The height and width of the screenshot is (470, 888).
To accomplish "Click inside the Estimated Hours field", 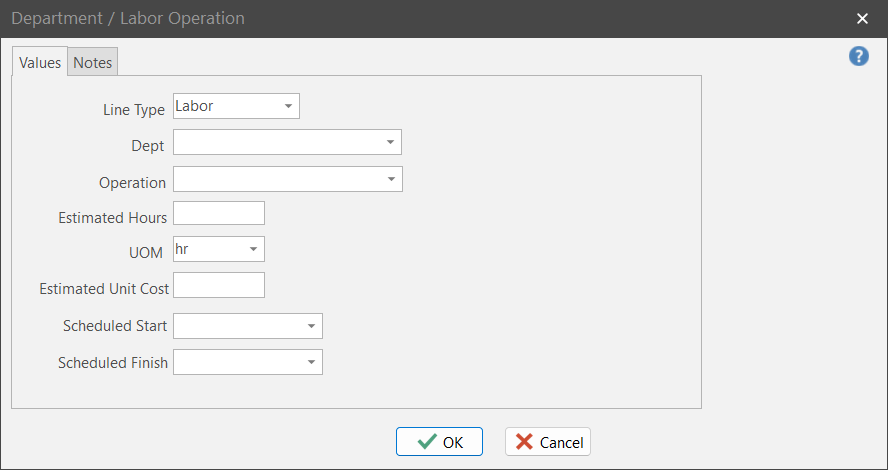I will click(x=219, y=213).
